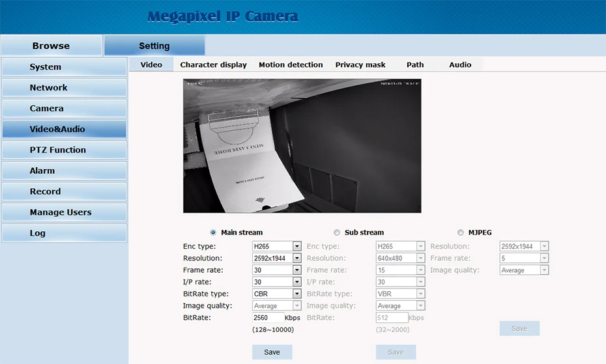The width and height of the screenshot is (606, 364).
Task: Open Sub stream Image quality dropdown
Action: [400, 305]
